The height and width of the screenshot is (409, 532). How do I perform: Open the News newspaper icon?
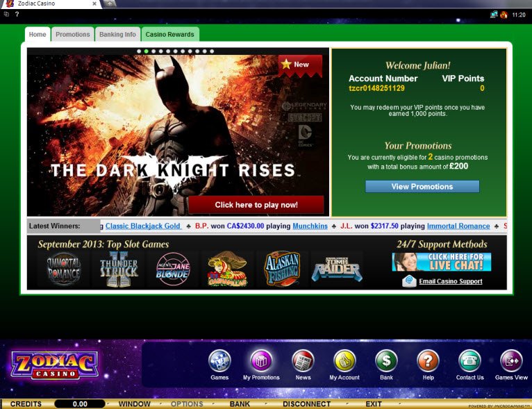pos(303,361)
